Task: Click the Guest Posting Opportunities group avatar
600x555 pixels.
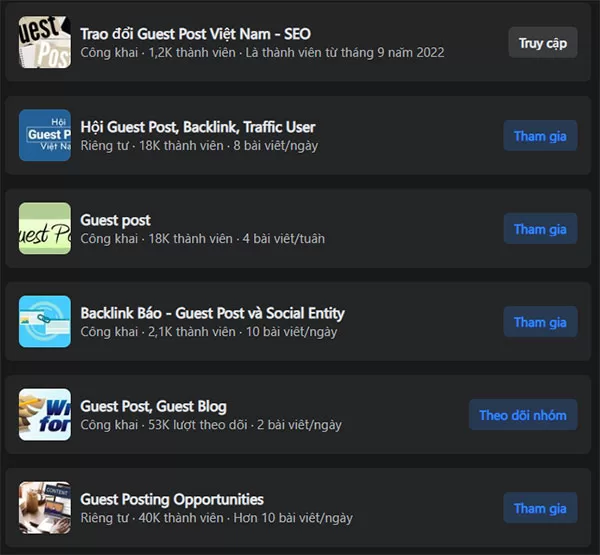Action: point(45,508)
